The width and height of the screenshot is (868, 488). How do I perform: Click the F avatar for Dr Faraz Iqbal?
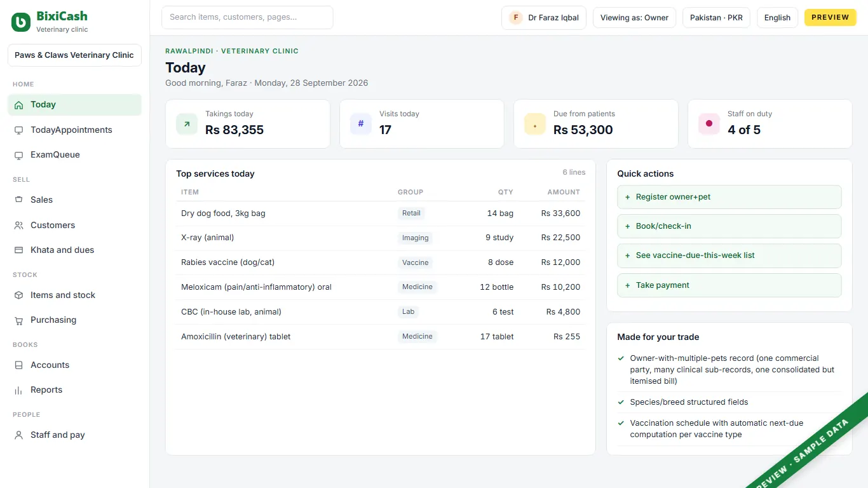pos(516,18)
